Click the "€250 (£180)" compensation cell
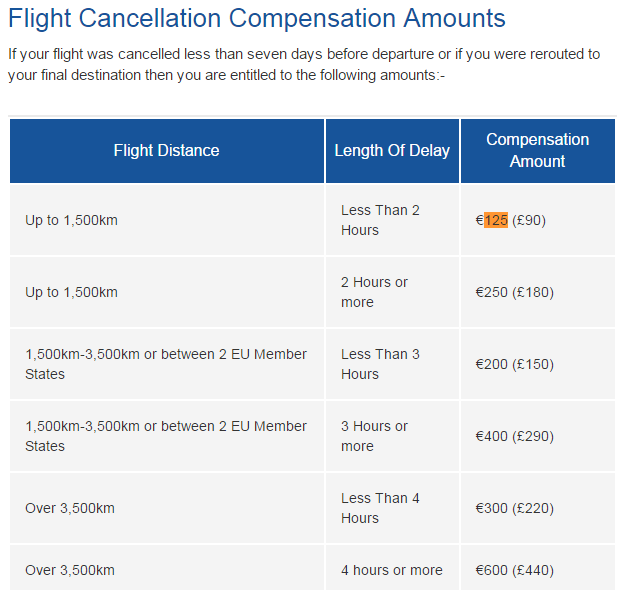The image size is (626, 590). point(514,292)
